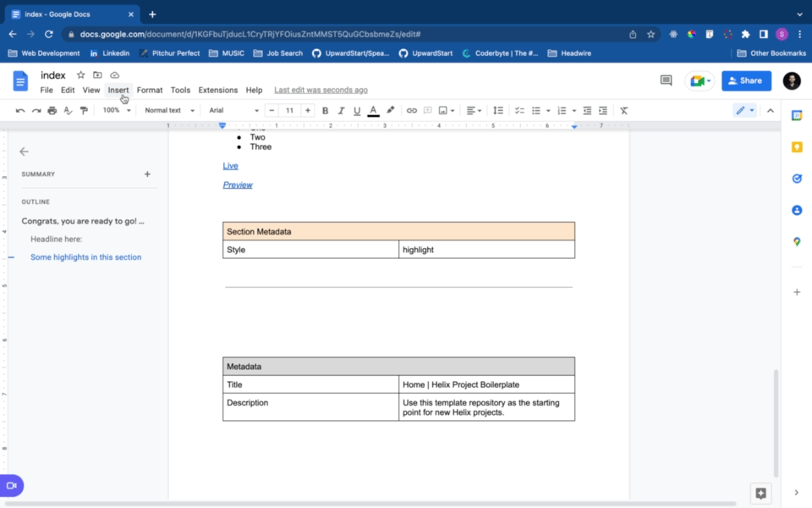The height and width of the screenshot is (508, 812).
Task: Click the Insert link icon
Action: coord(412,111)
